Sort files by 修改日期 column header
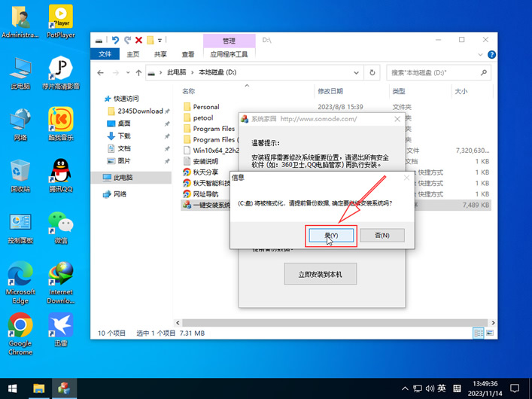This screenshot has width=532, height=399. (x=330, y=91)
